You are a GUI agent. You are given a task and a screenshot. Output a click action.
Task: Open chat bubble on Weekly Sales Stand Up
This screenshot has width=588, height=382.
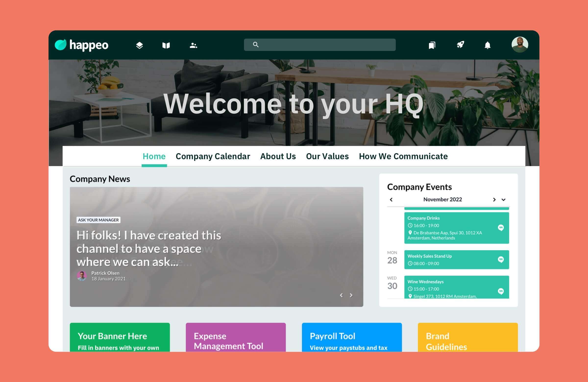[x=501, y=260]
